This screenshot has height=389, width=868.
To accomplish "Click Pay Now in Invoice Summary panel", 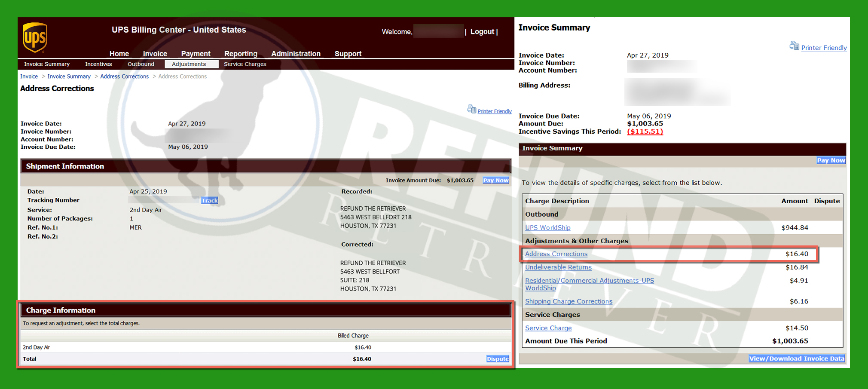I will pos(831,160).
